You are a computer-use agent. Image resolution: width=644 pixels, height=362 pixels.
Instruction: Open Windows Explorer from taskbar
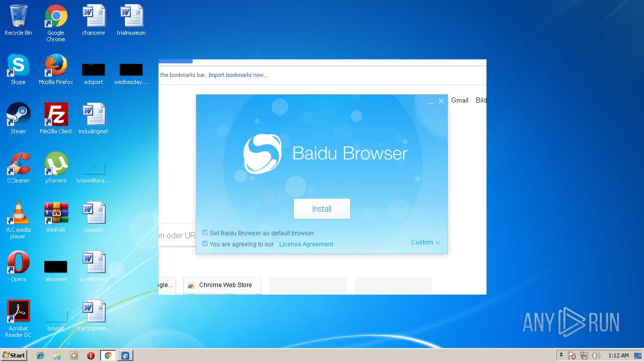tap(57, 355)
